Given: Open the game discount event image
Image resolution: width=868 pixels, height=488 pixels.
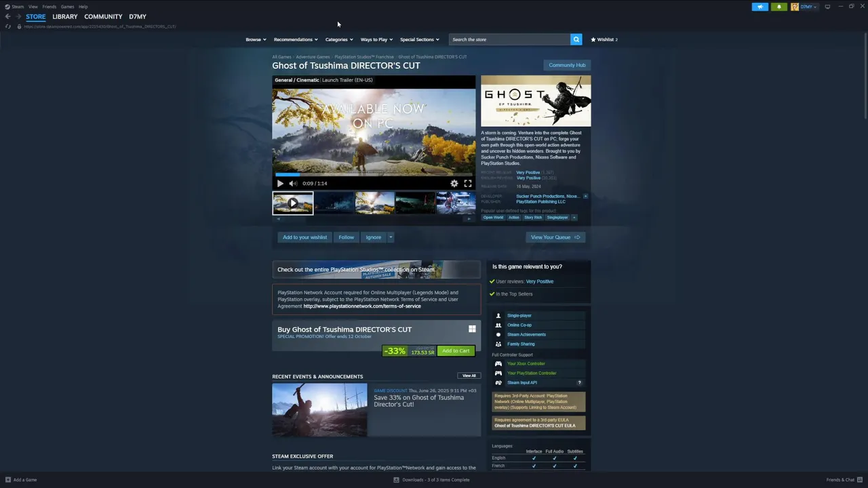Looking at the screenshot, I should [319, 410].
